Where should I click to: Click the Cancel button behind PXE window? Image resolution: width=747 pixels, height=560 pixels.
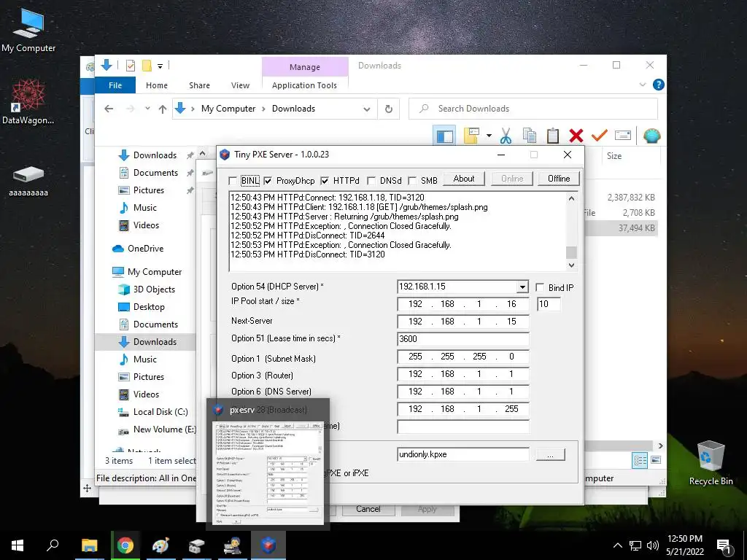(x=368, y=509)
